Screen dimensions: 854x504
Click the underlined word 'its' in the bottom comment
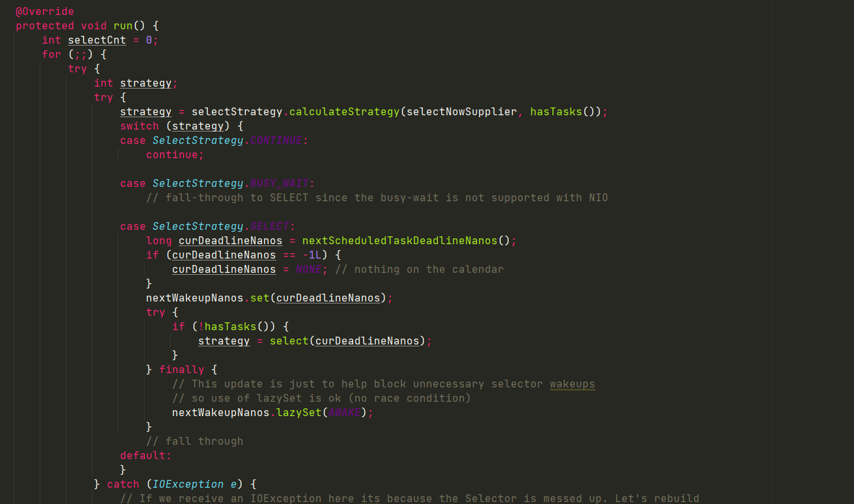371,498
